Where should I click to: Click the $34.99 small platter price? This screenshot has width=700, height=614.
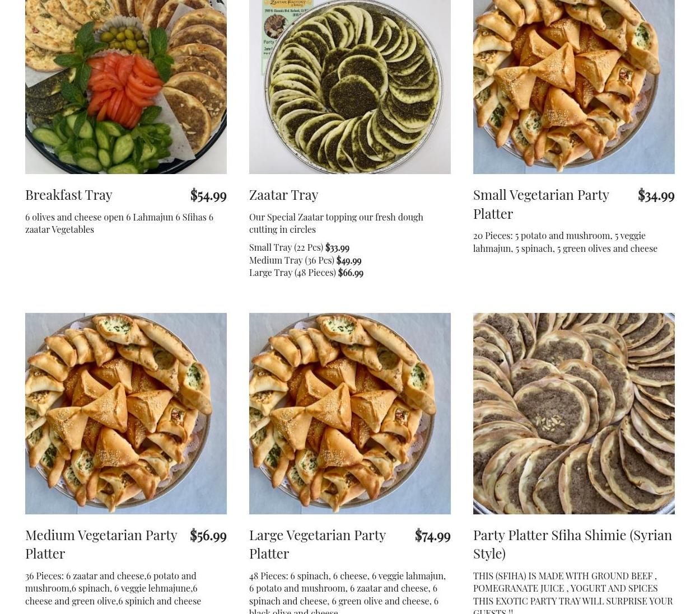[656, 195]
